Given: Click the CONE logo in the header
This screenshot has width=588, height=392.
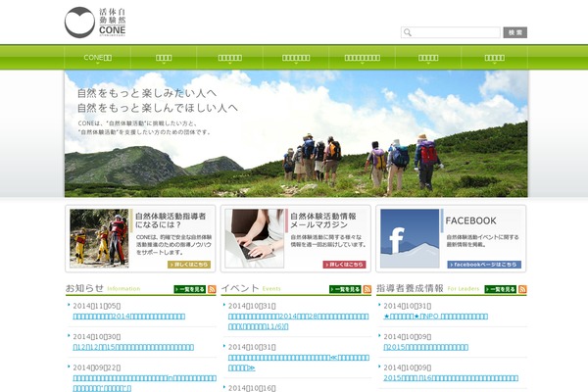Looking at the screenshot, I should coord(95,23).
